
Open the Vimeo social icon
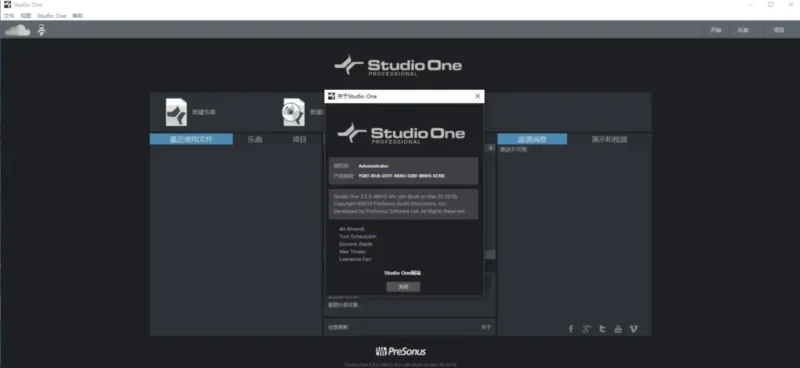(x=634, y=329)
